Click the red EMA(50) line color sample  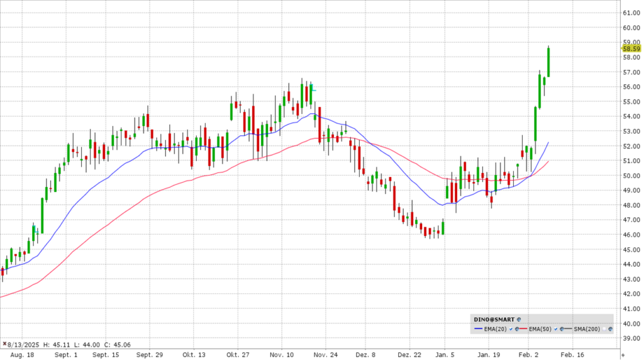click(x=524, y=329)
